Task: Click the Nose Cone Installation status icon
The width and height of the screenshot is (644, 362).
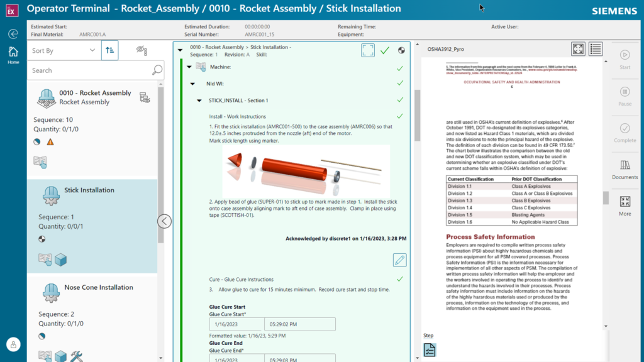Action: point(42,336)
